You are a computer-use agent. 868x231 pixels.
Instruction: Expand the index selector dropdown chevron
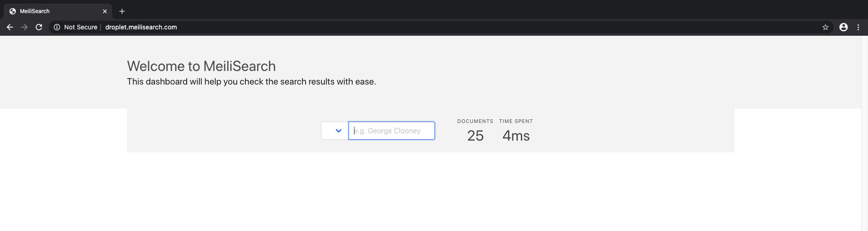click(338, 131)
